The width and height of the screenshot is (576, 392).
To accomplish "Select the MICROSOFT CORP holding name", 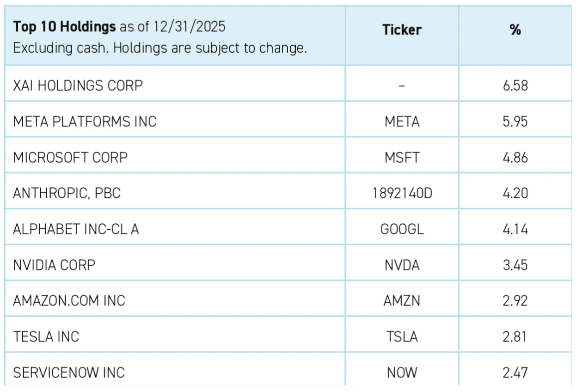I will (x=70, y=158).
